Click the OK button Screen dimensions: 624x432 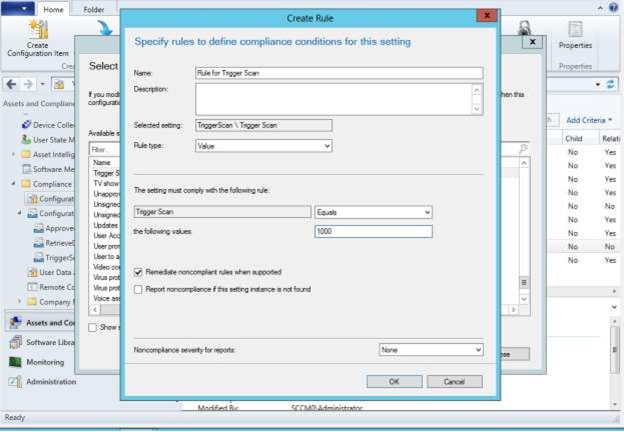[x=394, y=381]
